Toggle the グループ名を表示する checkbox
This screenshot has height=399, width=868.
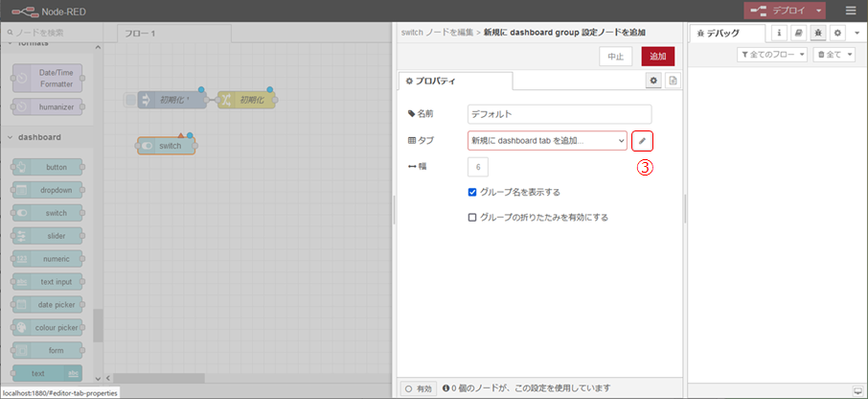[x=472, y=192]
